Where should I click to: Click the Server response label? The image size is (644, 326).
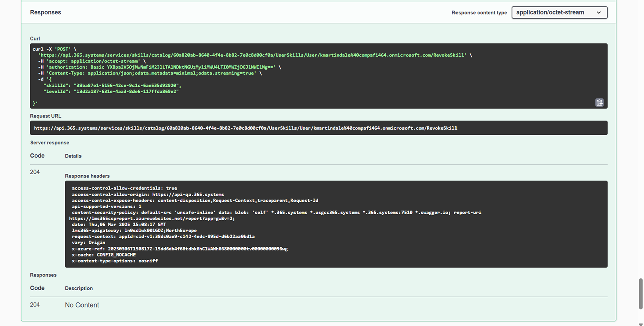click(50, 143)
